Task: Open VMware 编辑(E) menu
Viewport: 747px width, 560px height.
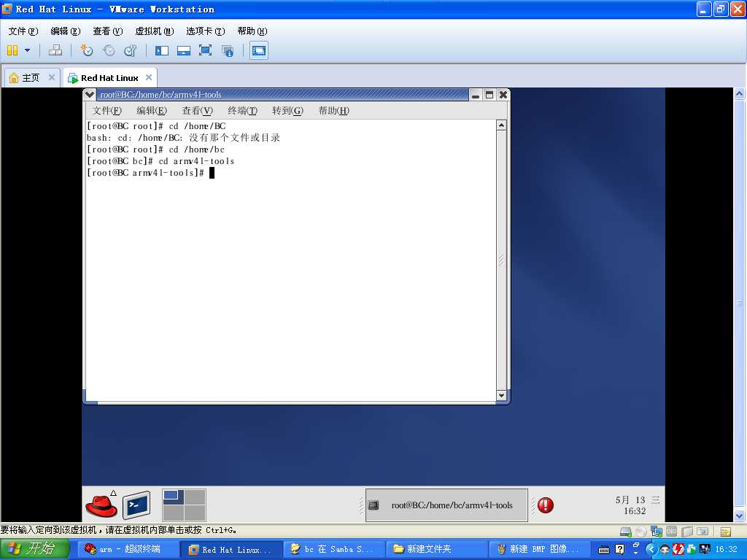Action: click(x=65, y=31)
